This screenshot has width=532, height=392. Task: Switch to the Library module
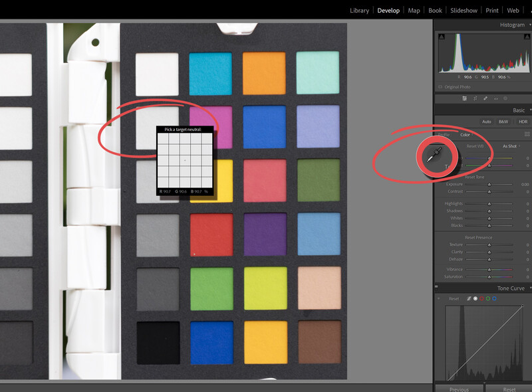tap(359, 11)
